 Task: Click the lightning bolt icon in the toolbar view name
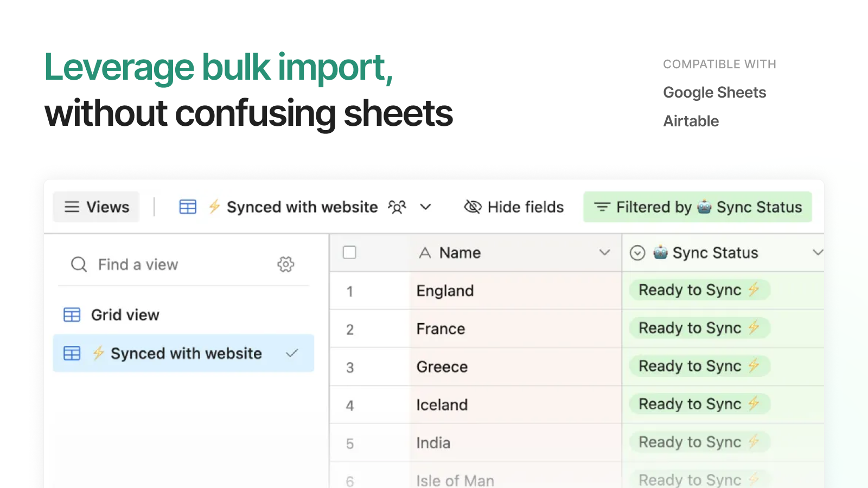pos(214,207)
